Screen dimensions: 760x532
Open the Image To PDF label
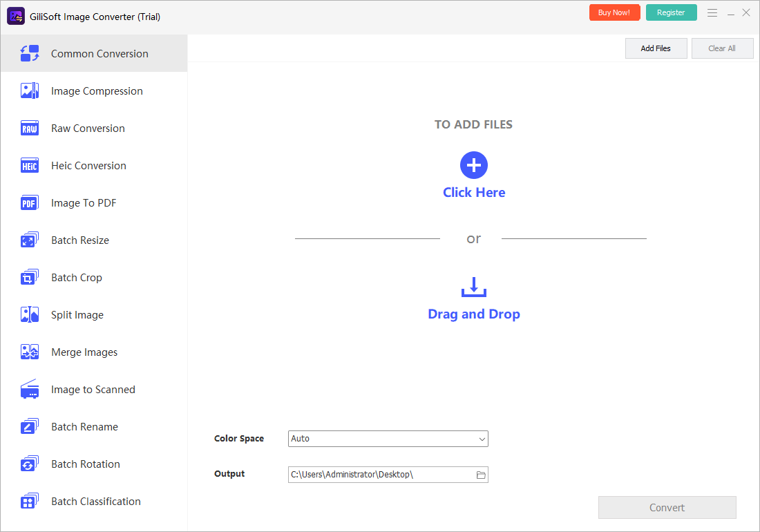84,203
